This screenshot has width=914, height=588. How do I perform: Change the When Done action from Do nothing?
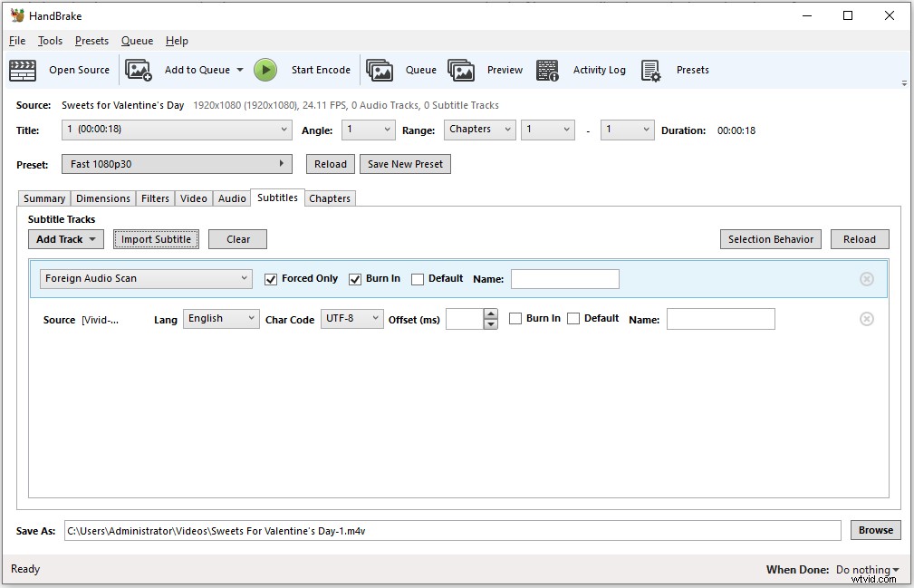pos(866,569)
